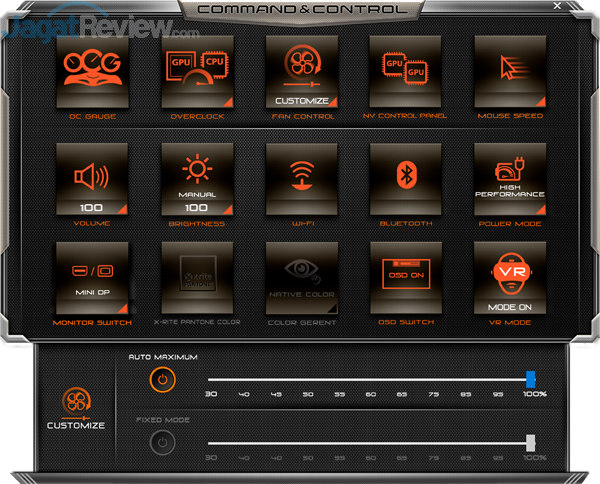Expand the Power Mode High Performance tile
The image size is (600, 484).
pyautogui.click(x=510, y=178)
